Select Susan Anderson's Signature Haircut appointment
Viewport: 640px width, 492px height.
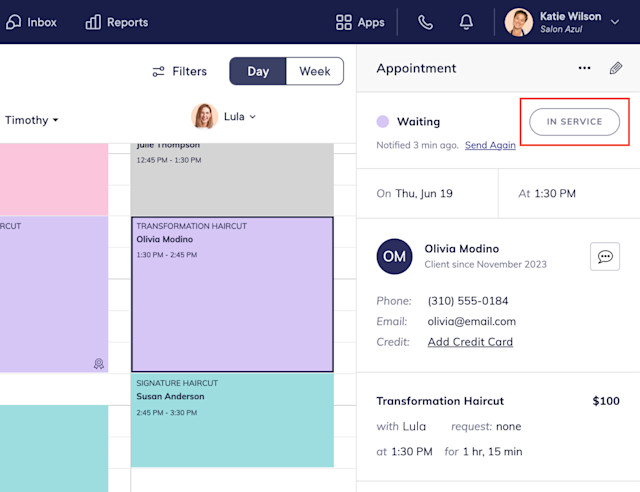click(232, 420)
